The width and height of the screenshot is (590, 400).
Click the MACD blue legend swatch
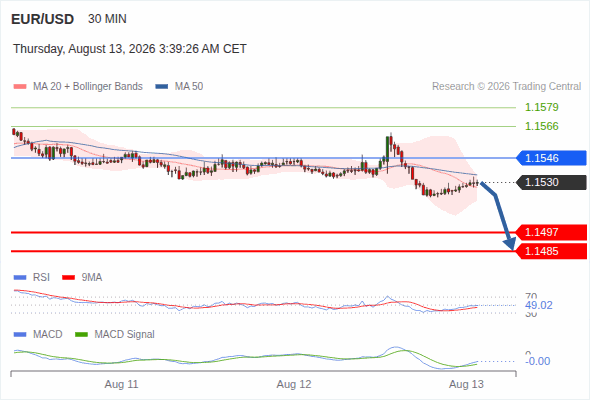pos(20,335)
